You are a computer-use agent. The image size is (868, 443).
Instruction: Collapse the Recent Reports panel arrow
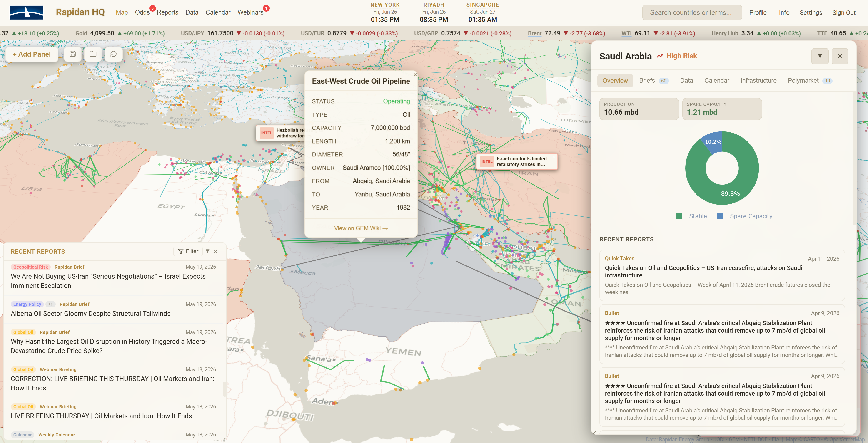coord(207,251)
